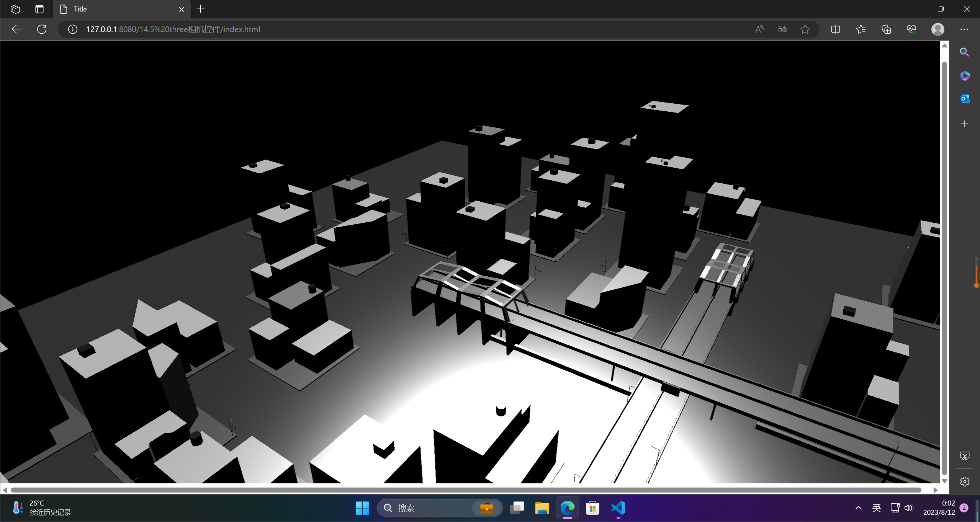
Task: Refresh the current page
Action: (42, 29)
